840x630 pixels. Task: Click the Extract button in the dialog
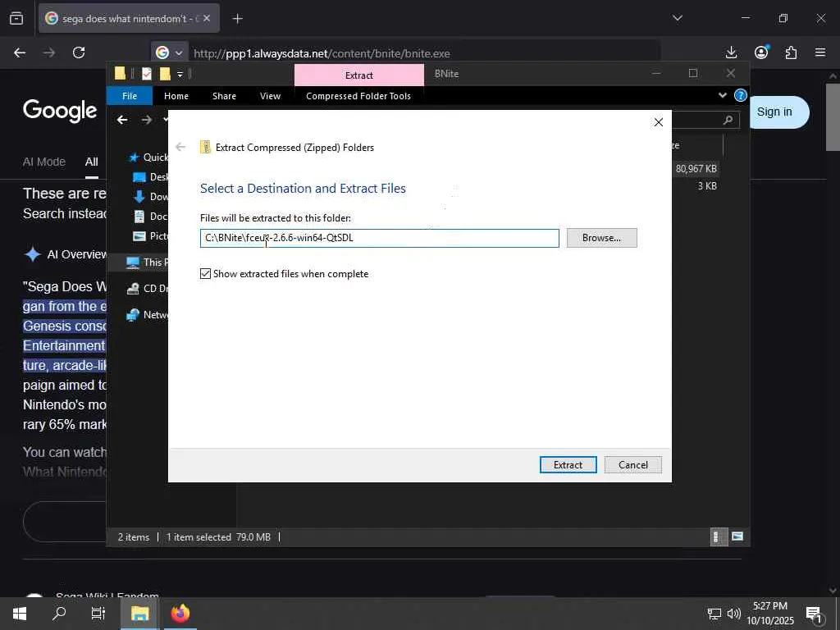click(568, 464)
